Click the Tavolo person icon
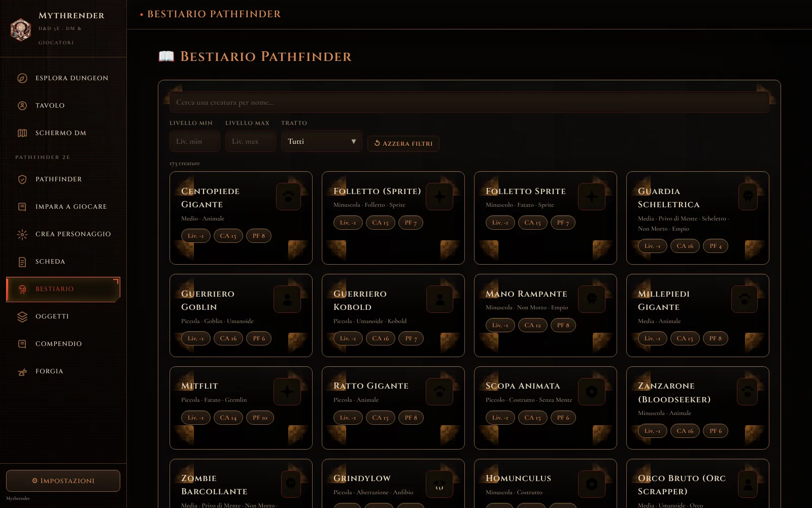The width and height of the screenshot is (812, 508). 22,106
